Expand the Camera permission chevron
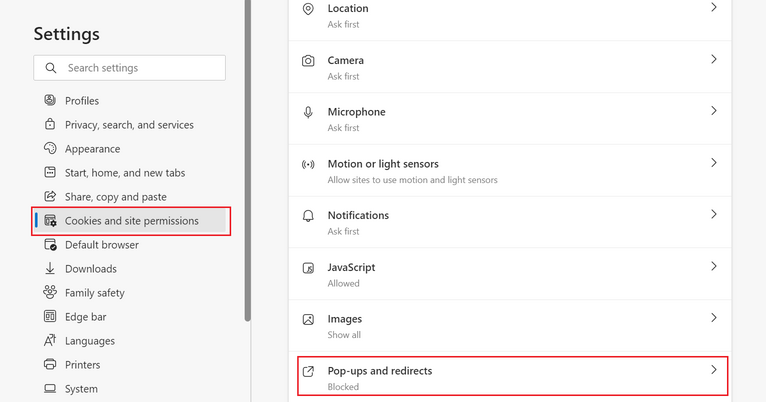 (x=713, y=60)
